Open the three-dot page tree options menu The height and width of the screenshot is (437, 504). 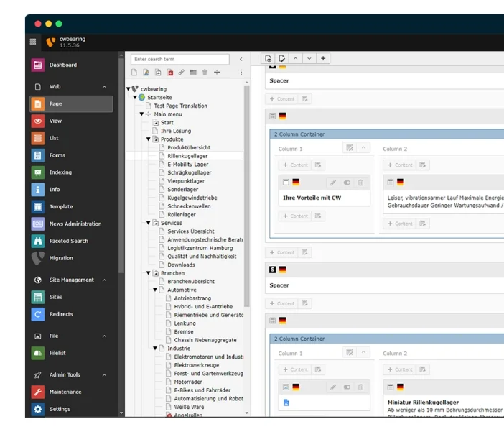point(241,73)
